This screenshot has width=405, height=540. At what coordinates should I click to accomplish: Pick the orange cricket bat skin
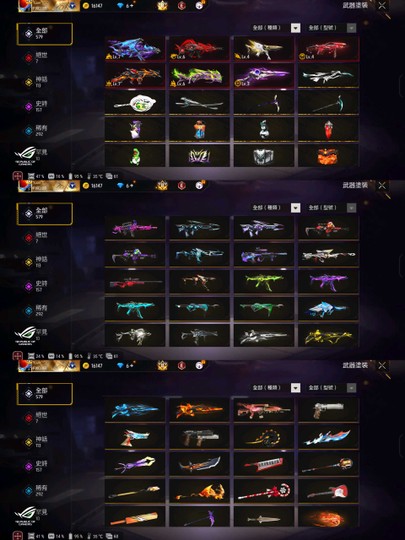click(x=135, y=517)
